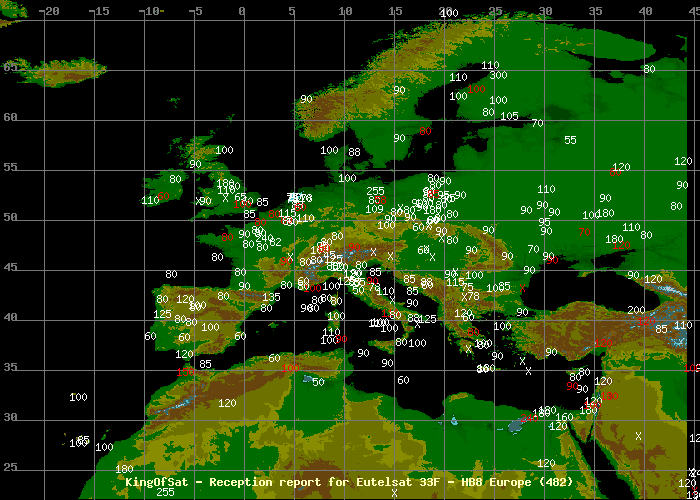Viewport: 700px width, 500px height.
Task: Click the 15 longitude axis label
Action: coord(395,11)
